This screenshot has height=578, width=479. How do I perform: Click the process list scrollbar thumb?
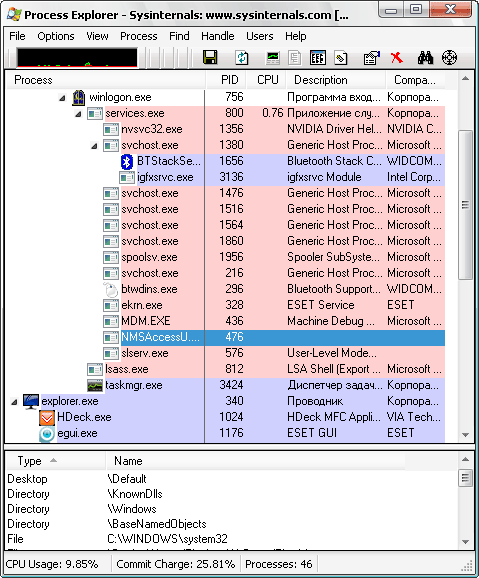click(465, 205)
